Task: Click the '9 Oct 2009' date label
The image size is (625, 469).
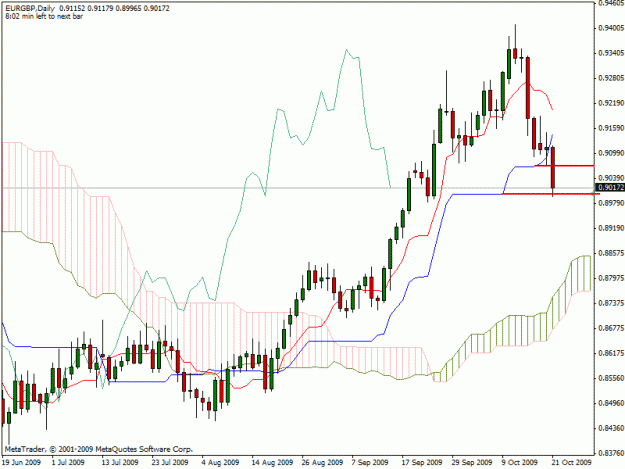Action: (x=520, y=462)
